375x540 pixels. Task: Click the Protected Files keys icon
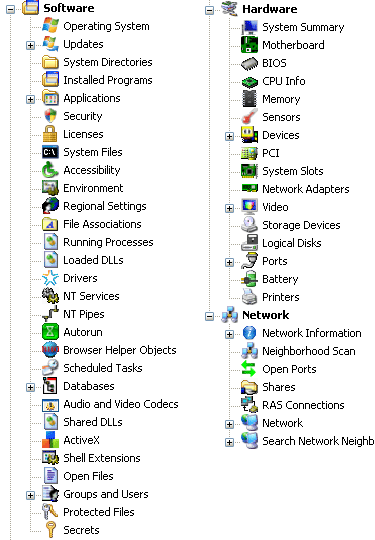pyautogui.click(x=50, y=512)
